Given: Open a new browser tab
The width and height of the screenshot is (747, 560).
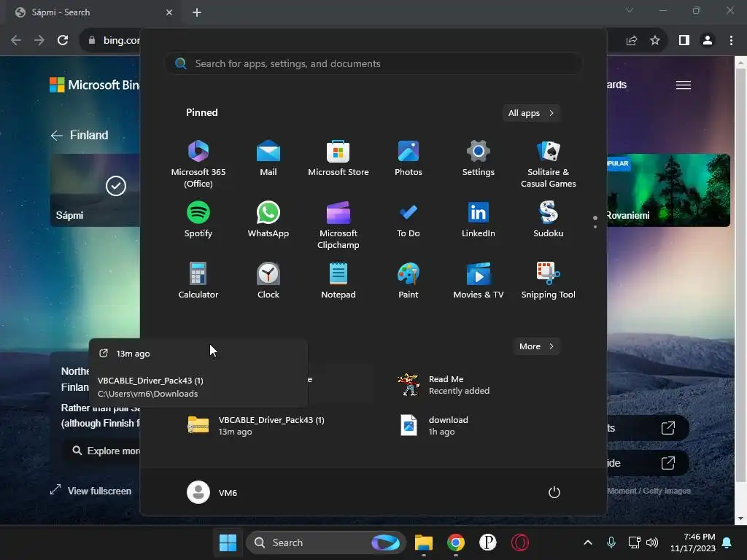Looking at the screenshot, I should (x=197, y=12).
